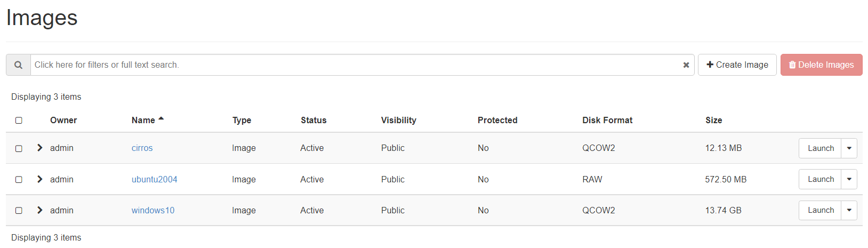The width and height of the screenshot is (868, 248).
Task: Click the Create Image button
Action: pyautogui.click(x=737, y=65)
